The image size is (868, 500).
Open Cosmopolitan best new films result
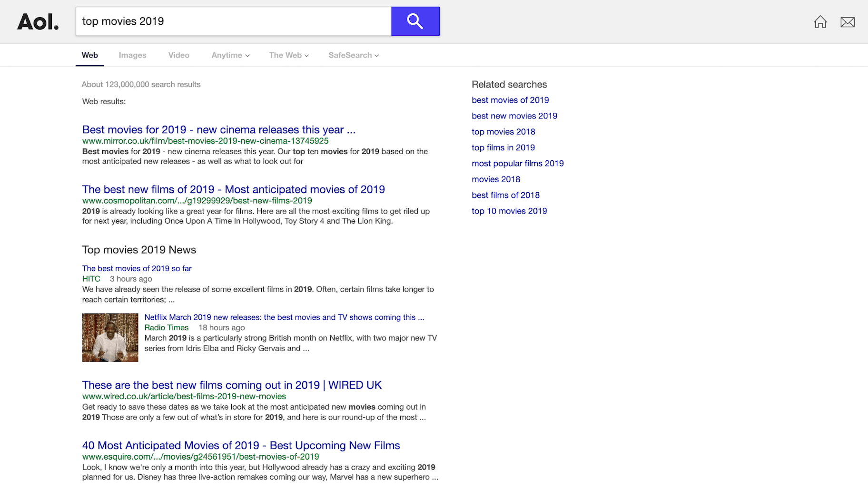[x=233, y=189]
